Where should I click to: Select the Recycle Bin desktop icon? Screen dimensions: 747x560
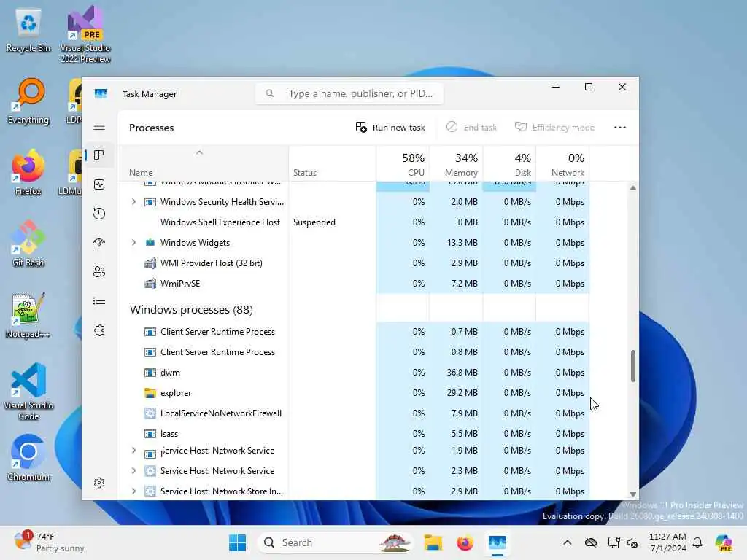[x=28, y=31]
